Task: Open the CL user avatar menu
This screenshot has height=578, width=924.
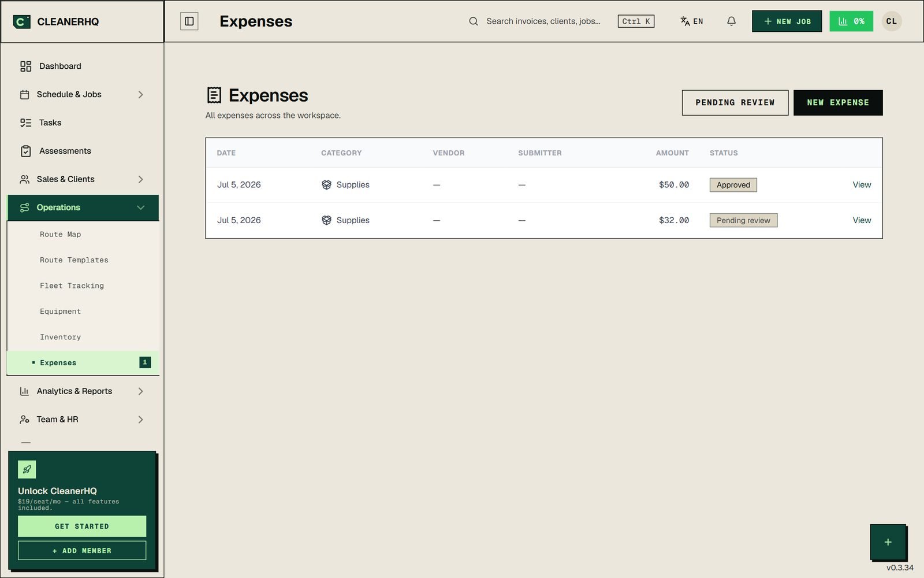Action: pos(892,21)
